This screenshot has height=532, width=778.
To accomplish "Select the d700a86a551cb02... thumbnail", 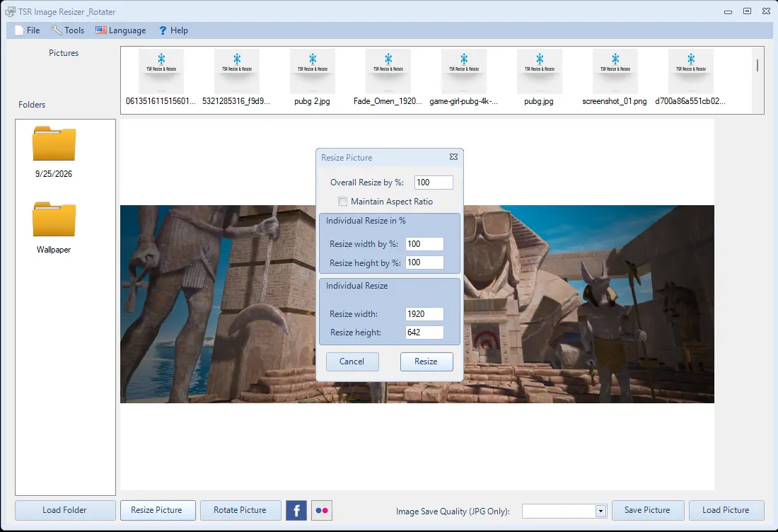I will point(691,77).
